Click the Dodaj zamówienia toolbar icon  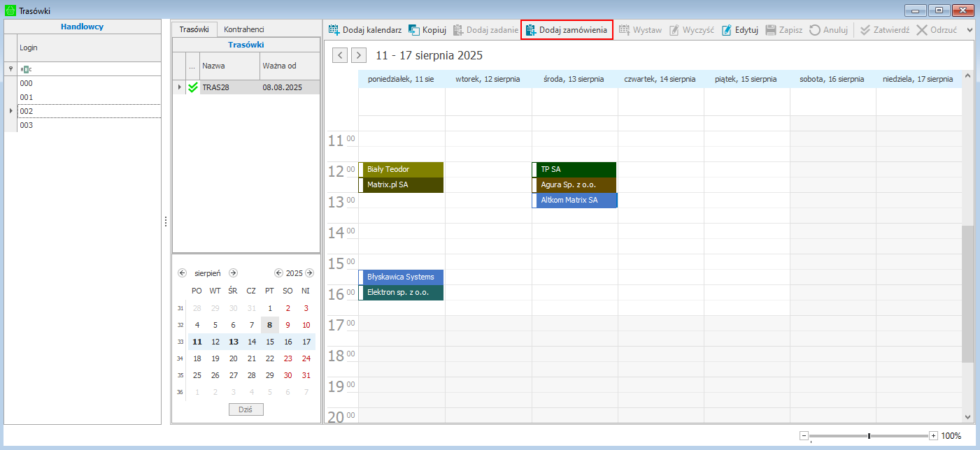click(x=530, y=30)
